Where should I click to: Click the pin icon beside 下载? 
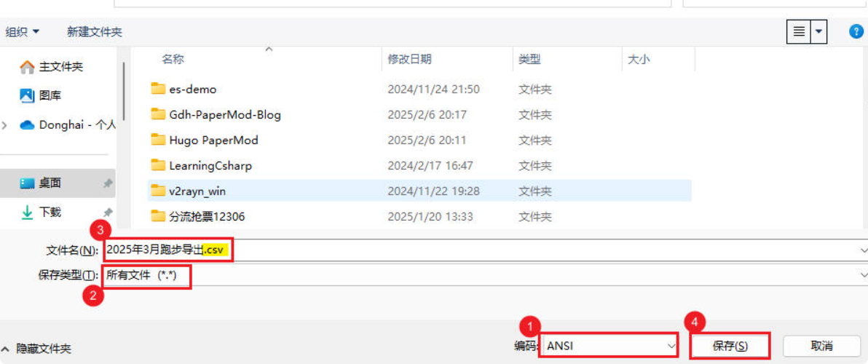(107, 212)
